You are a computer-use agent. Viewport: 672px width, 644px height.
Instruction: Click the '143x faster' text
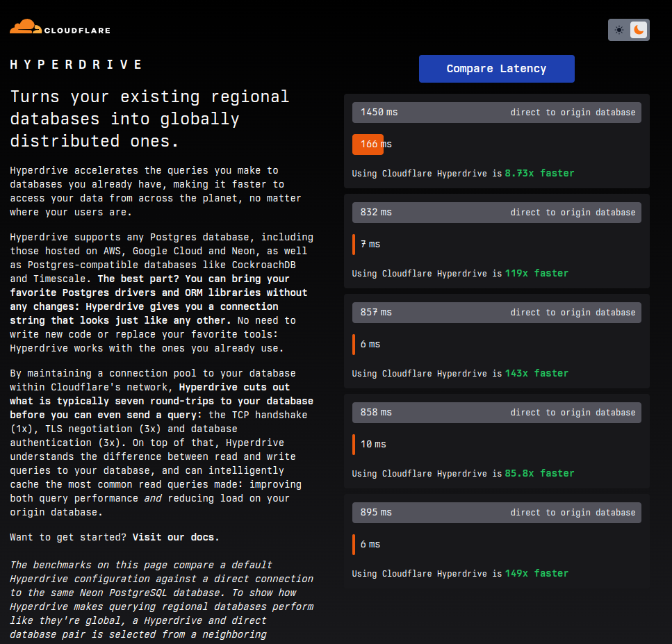click(x=536, y=373)
